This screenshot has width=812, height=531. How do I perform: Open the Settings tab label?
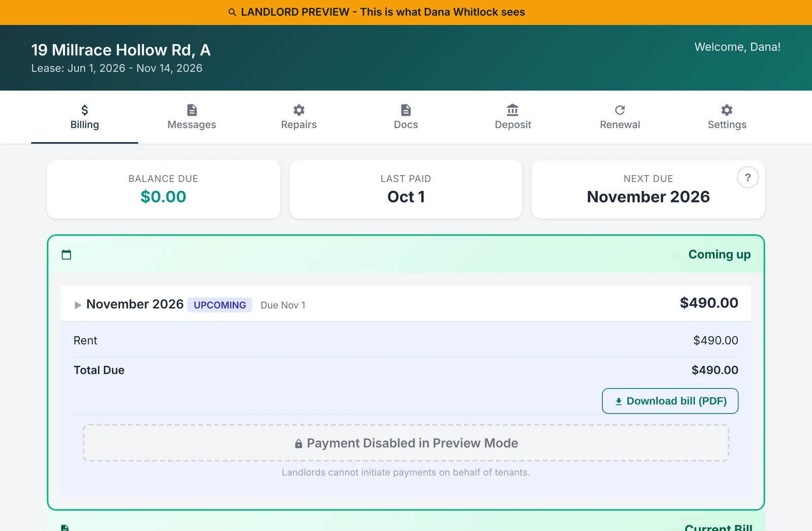(727, 125)
